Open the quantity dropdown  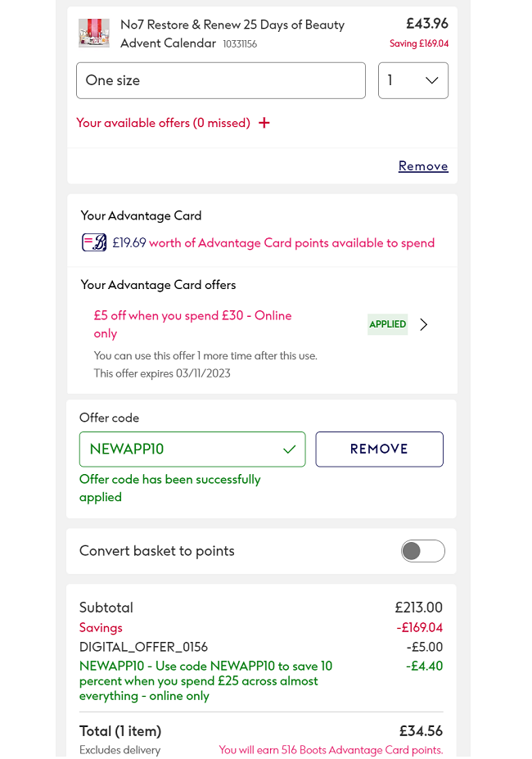[413, 80]
